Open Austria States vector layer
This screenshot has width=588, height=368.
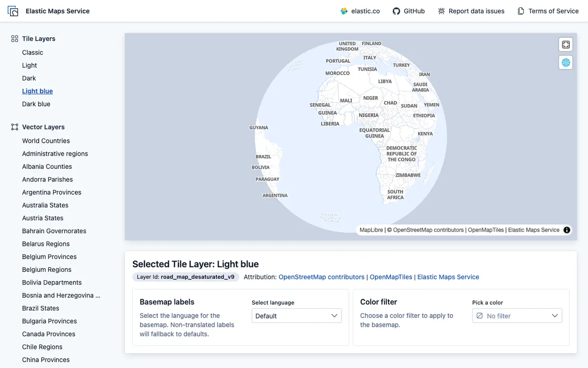(43, 218)
